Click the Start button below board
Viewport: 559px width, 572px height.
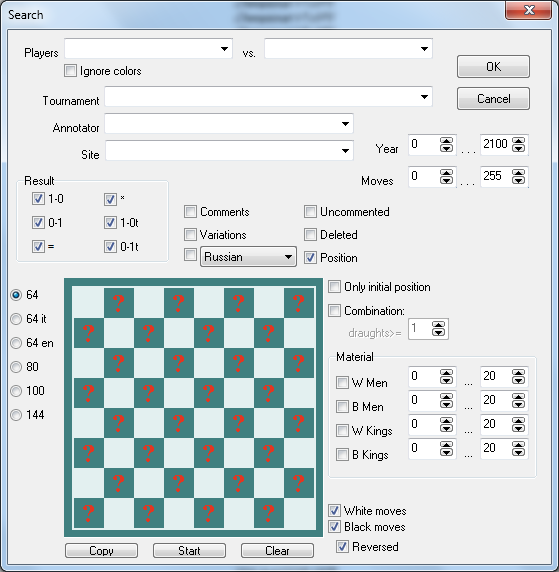[189, 550]
